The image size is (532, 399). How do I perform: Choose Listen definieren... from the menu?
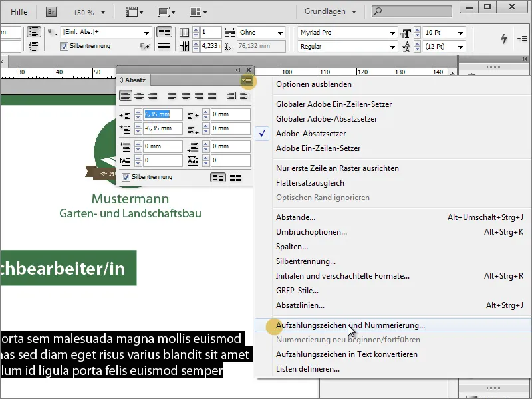[308, 369]
